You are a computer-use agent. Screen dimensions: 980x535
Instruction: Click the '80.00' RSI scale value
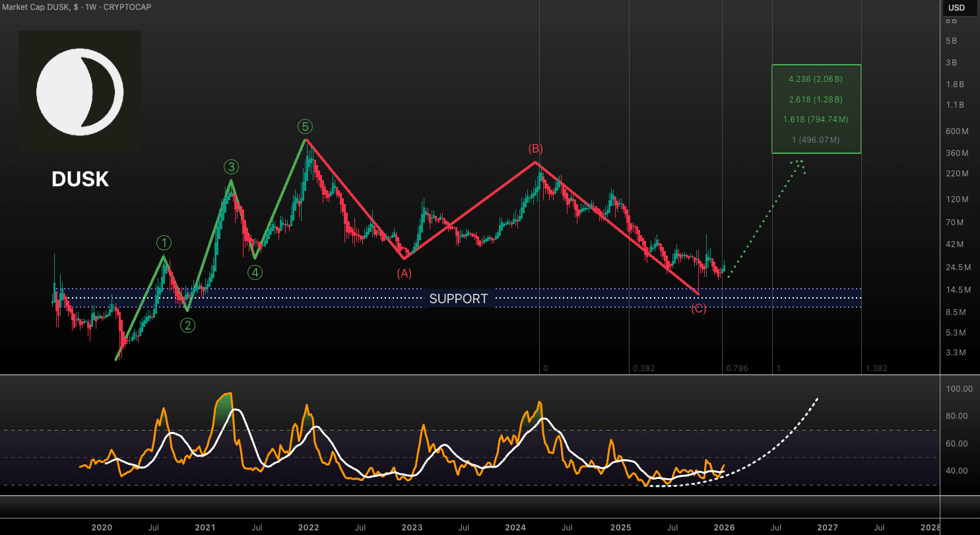958,416
